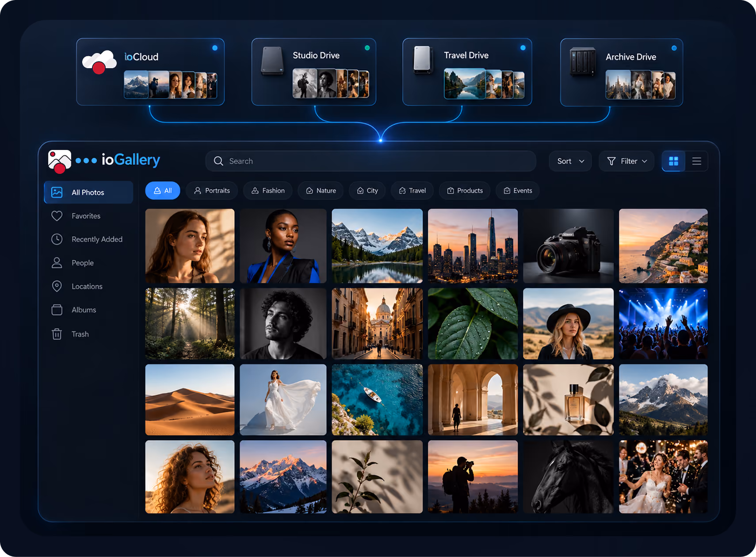Image resolution: width=756 pixels, height=557 pixels.
Task: Switch to grid view
Action: [673, 161]
